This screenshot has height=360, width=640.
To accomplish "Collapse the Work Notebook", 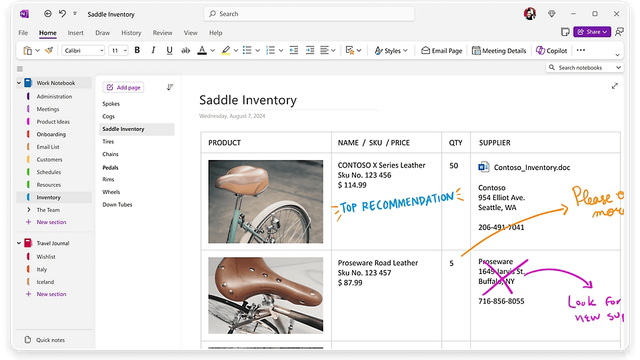I will tap(19, 83).
